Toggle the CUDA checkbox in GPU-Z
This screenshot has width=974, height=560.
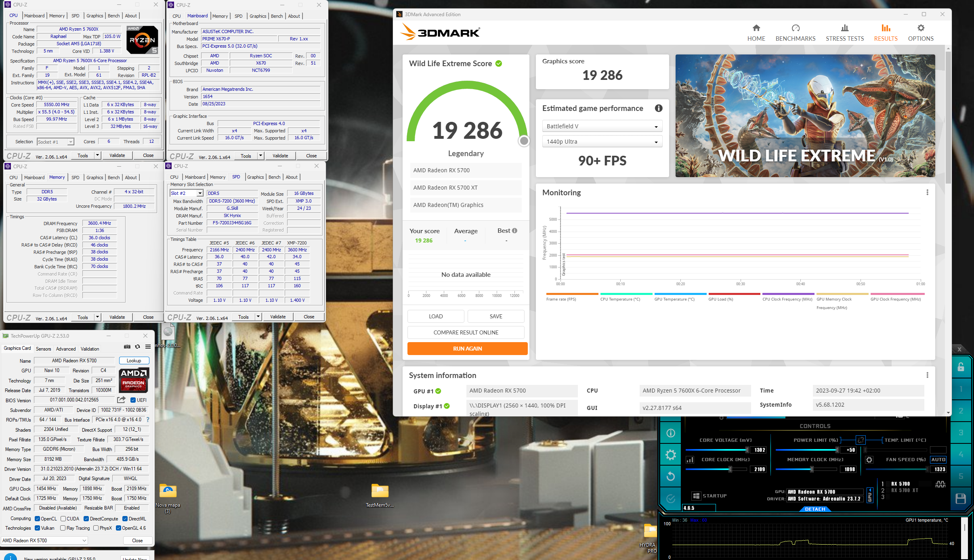point(63,519)
